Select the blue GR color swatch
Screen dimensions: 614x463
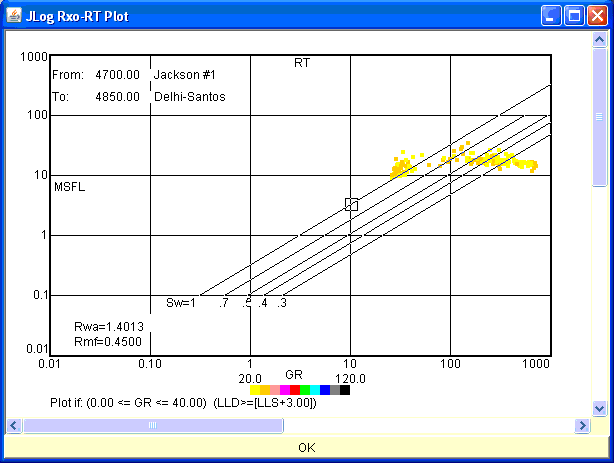325,390
